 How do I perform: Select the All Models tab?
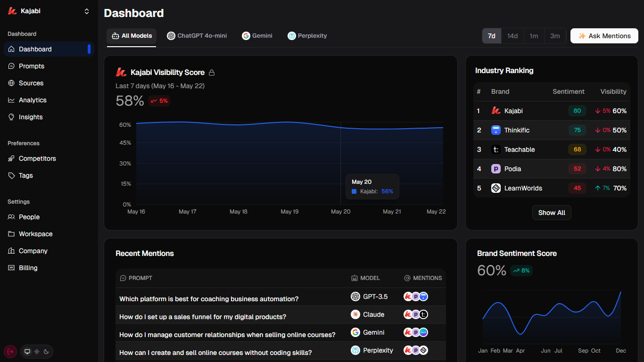pyautogui.click(x=132, y=36)
